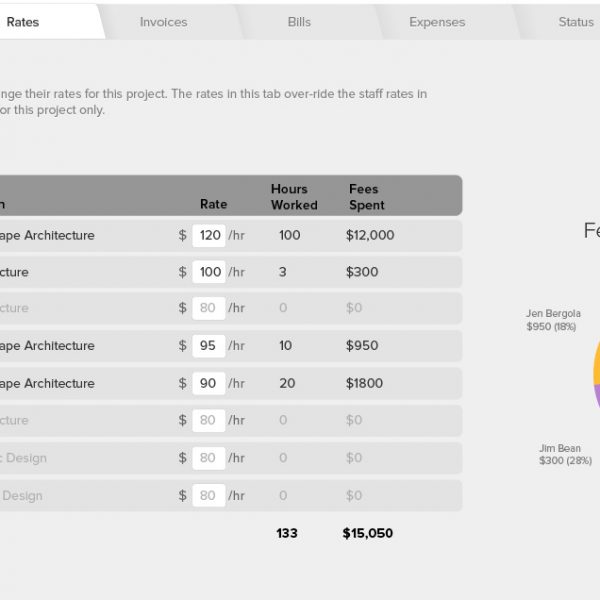This screenshot has height=600, width=600.
Task: Click the total hours value 133
Action: click(287, 534)
